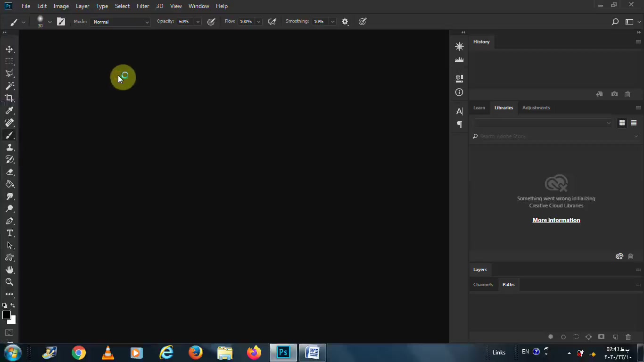Open the blending Mode dropdown
Image resolution: width=644 pixels, height=362 pixels.
point(121,22)
